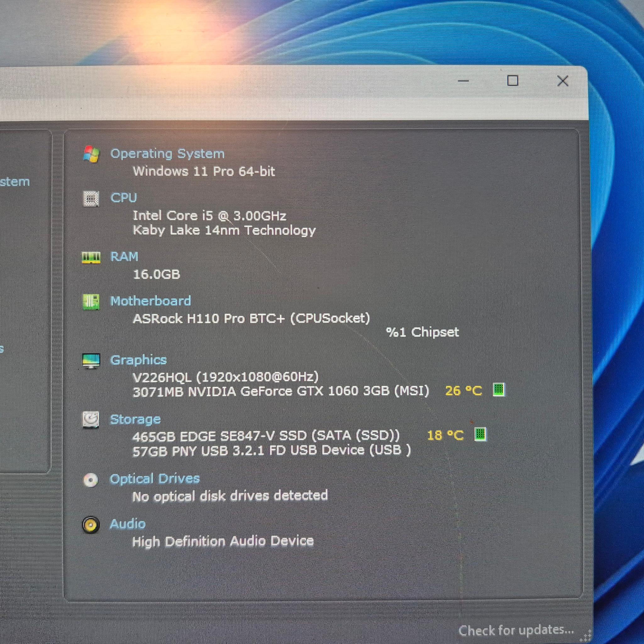This screenshot has height=644, width=644.
Task: Open the RAM section heading
Action: point(124,257)
